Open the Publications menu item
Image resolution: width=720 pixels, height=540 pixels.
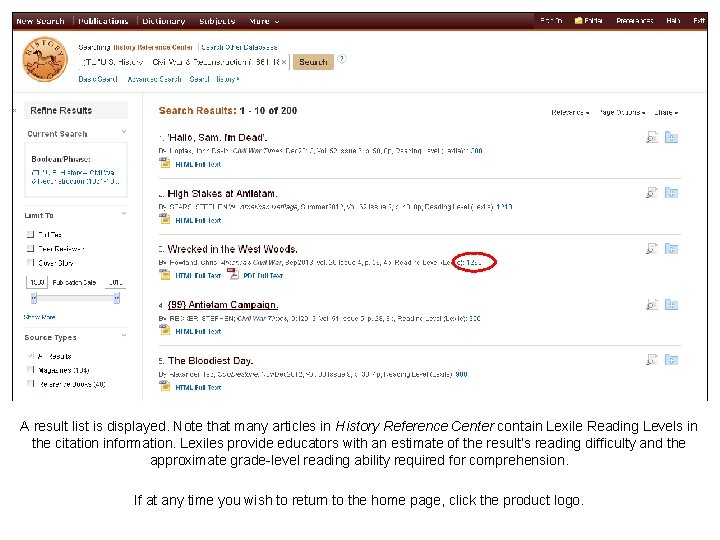click(x=103, y=21)
